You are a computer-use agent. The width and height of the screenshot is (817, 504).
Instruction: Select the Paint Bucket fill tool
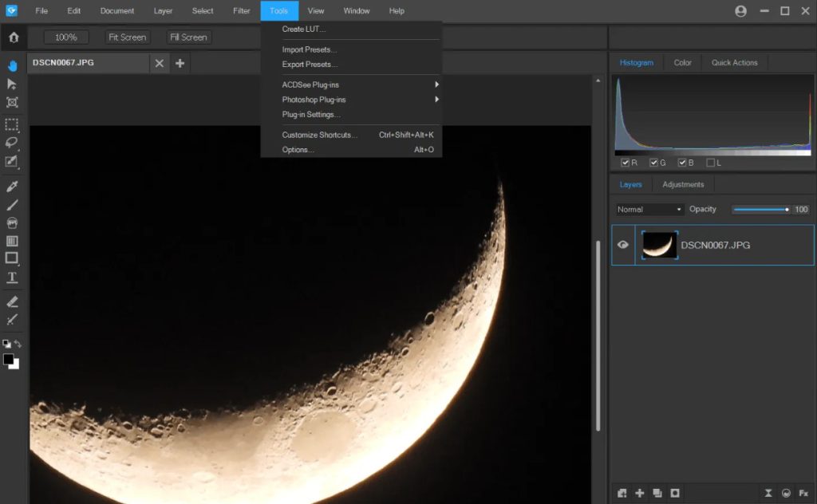pyautogui.click(x=12, y=222)
